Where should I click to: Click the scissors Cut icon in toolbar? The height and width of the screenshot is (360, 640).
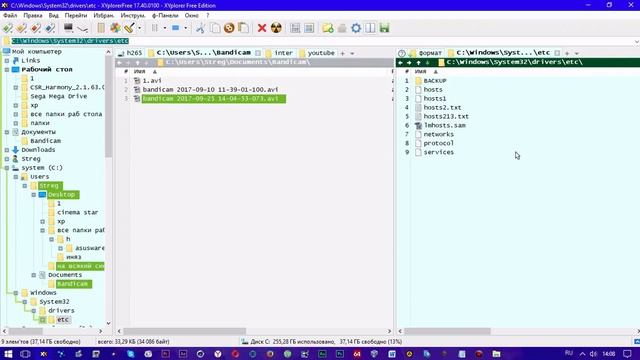[x=200, y=28]
